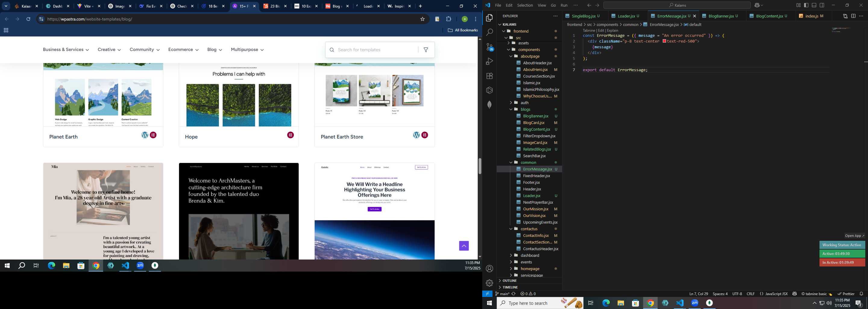Collapse the aboutpage folder in Explorer
This screenshot has width=868, height=309.
pyautogui.click(x=530, y=56)
